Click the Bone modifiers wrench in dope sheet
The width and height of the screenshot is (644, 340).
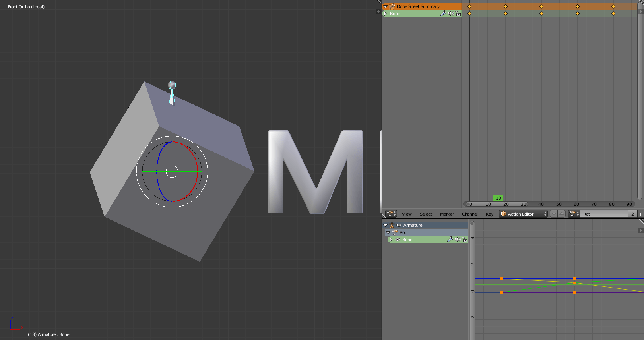coord(443,14)
